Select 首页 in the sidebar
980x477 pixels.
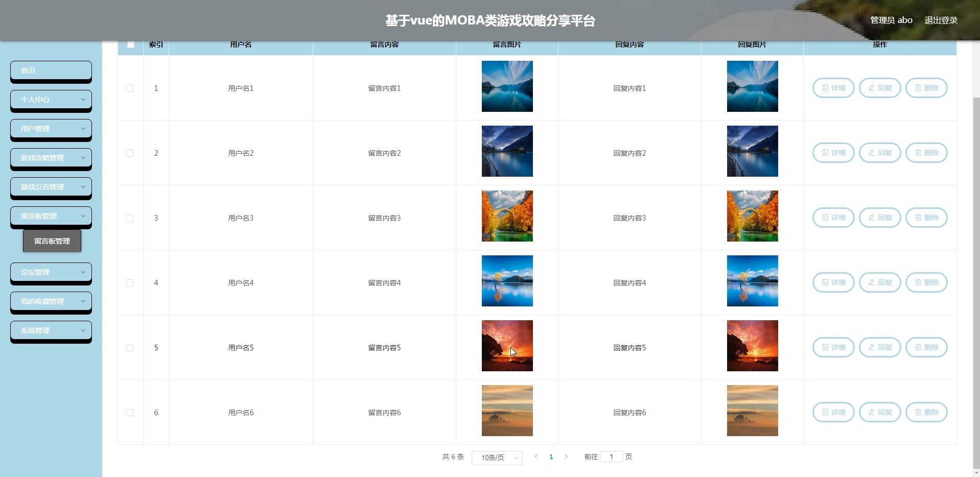pos(51,70)
